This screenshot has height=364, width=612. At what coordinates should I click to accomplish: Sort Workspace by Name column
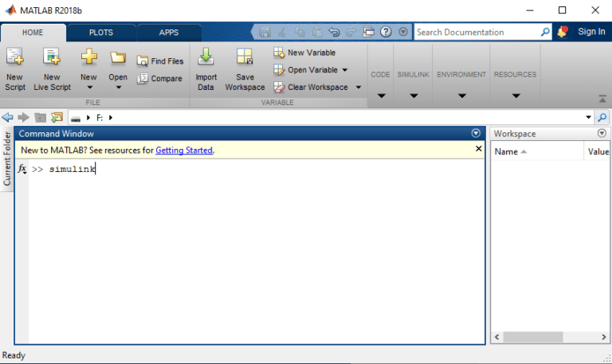[x=536, y=152]
